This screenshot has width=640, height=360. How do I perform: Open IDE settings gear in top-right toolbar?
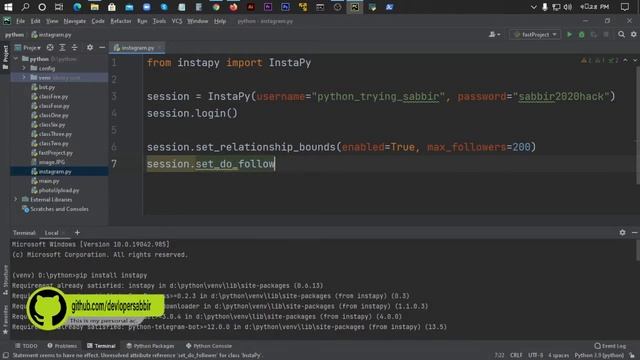633,35
